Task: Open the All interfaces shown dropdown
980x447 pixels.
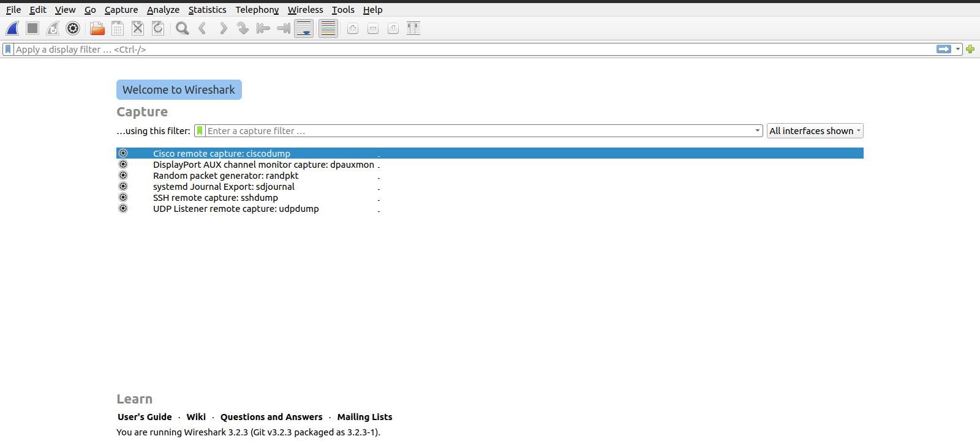Action: coord(815,130)
